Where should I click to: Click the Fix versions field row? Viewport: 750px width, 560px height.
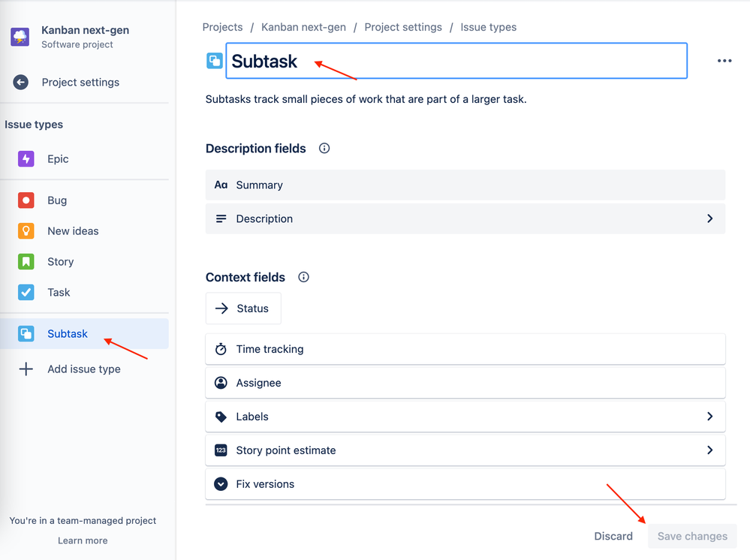pos(465,484)
